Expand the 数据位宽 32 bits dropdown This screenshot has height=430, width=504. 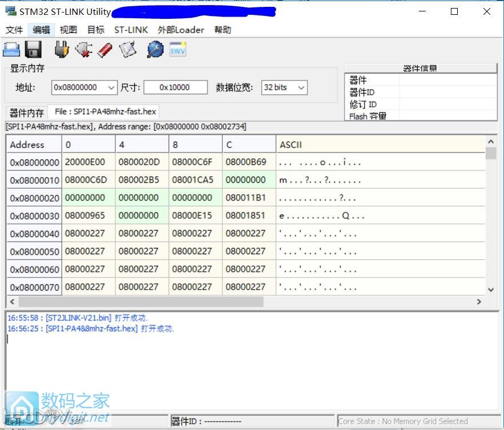[301, 87]
